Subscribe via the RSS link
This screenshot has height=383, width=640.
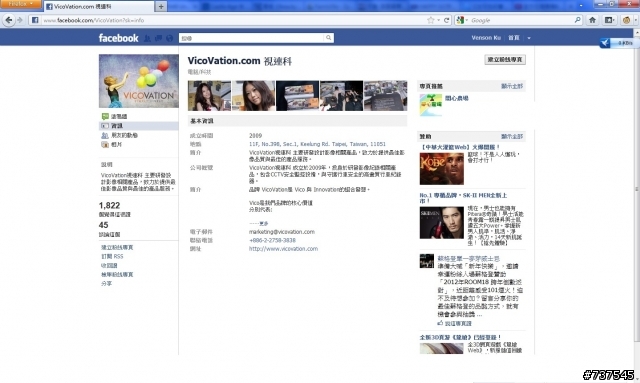coord(112,256)
